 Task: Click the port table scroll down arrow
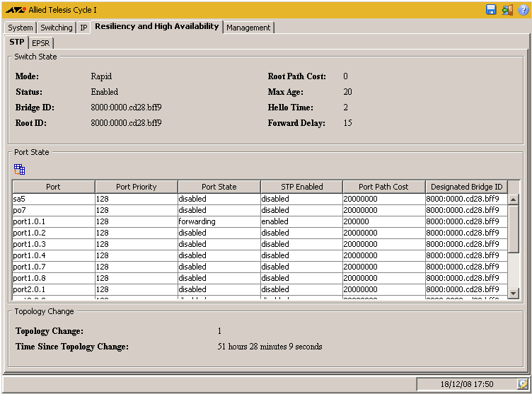pyautogui.click(x=514, y=294)
